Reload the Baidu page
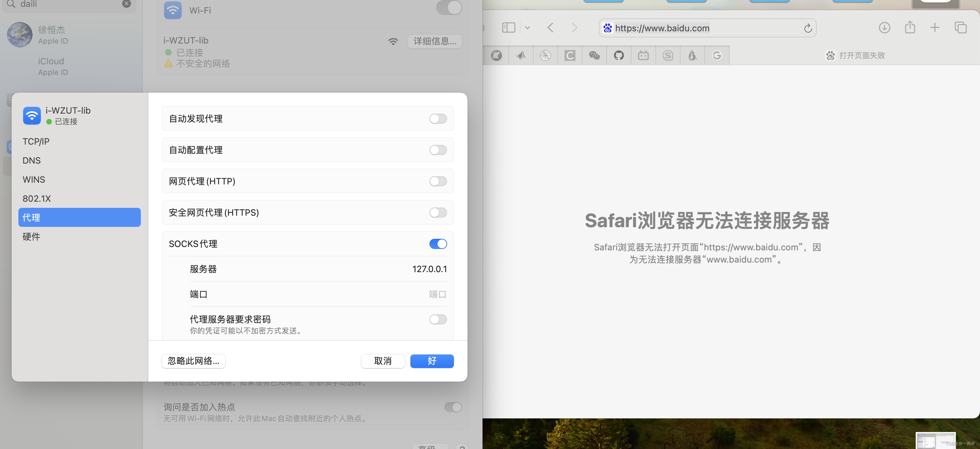 tap(808, 28)
